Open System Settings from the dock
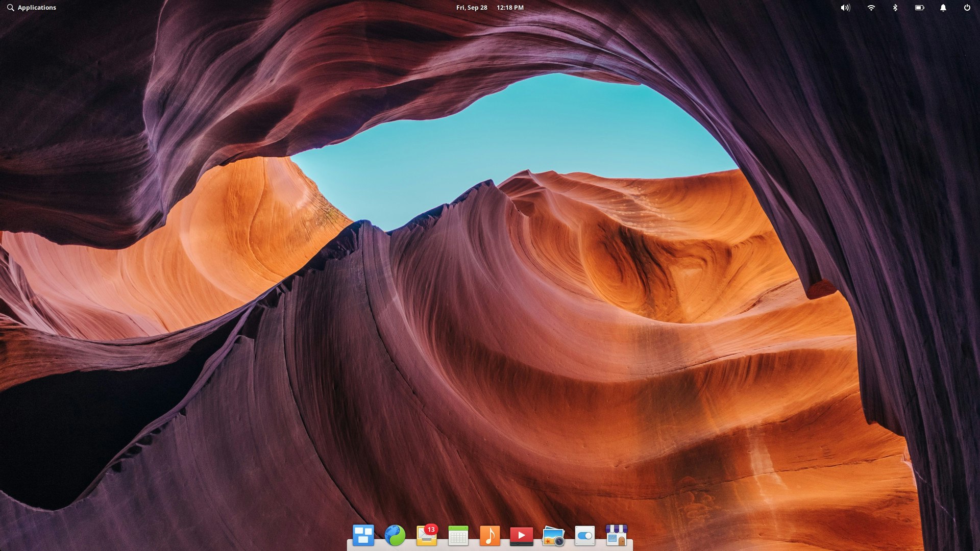Viewport: 980px width, 551px height. [x=585, y=536]
